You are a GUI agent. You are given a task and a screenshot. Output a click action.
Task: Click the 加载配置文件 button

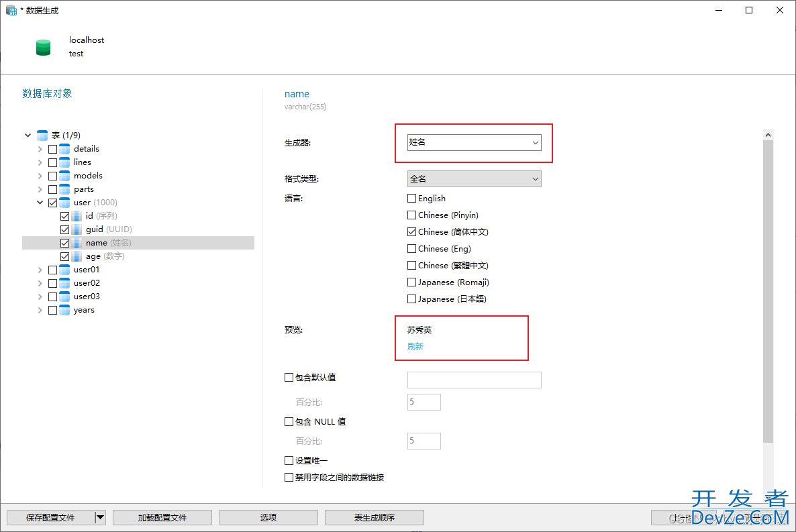click(x=162, y=518)
